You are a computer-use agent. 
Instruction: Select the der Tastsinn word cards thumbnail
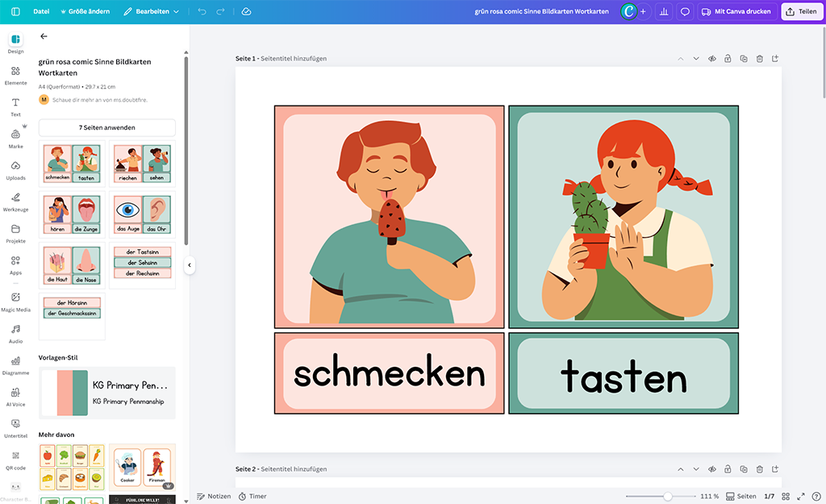(x=142, y=265)
